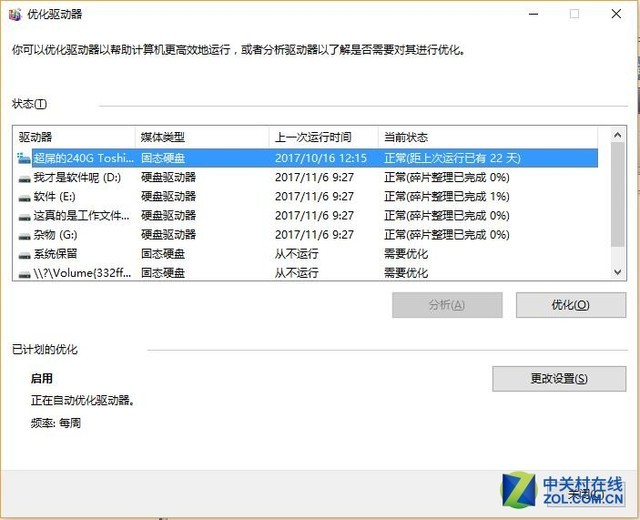Open 更改设置(S) for scheduled optimization
This screenshot has width=640, height=520.
click(x=558, y=378)
